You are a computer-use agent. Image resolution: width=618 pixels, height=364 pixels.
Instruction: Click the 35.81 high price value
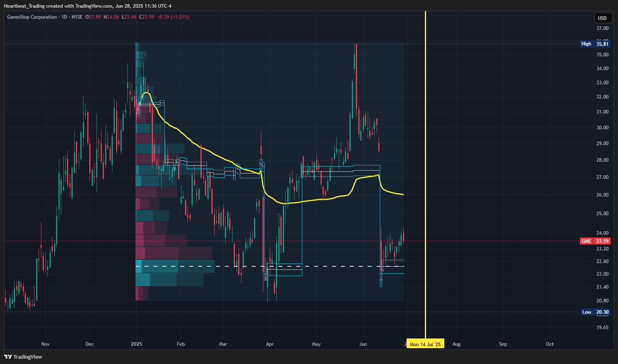point(602,44)
